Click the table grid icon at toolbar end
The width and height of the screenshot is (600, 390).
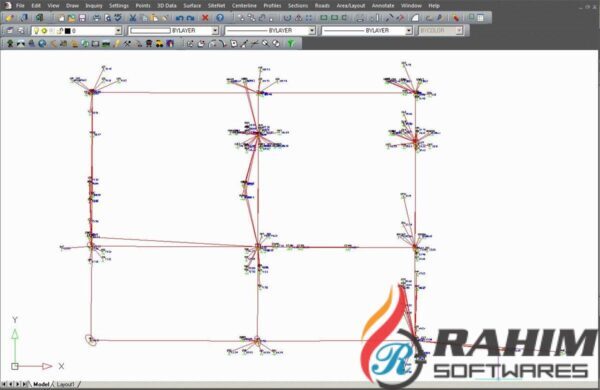pyautogui.click(x=481, y=18)
